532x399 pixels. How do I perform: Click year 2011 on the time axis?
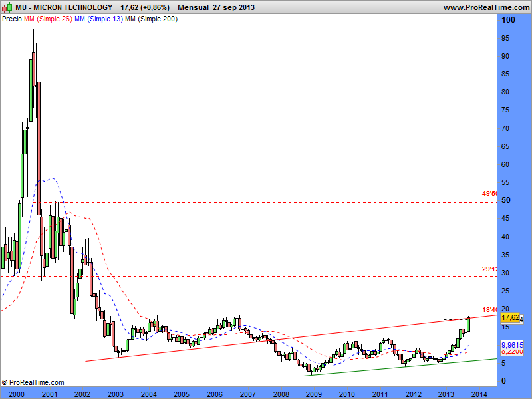[x=380, y=394]
